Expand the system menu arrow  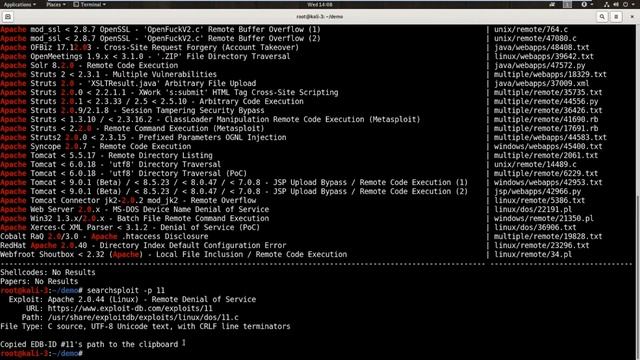click(x=633, y=4)
